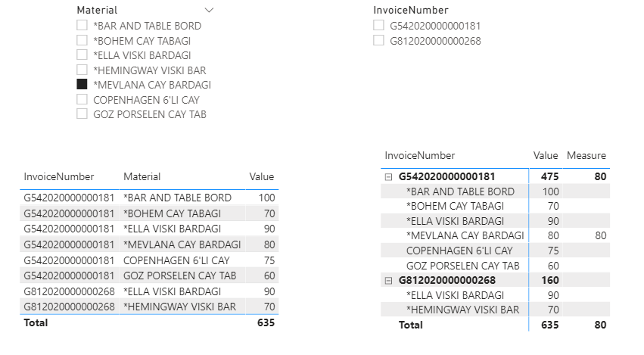The height and width of the screenshot is (355, 644).
Task: Collapse the G812020000000268 matrix row group
Action: (x=388, y=281)
